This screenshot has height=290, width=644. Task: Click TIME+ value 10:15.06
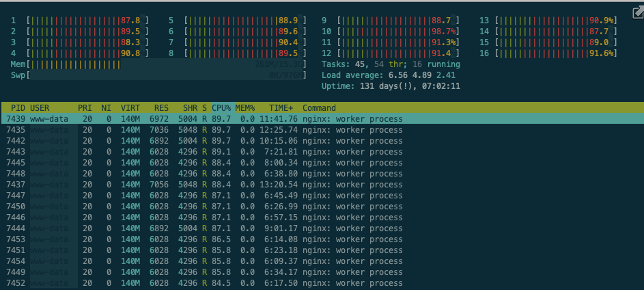tap(279, 141)
